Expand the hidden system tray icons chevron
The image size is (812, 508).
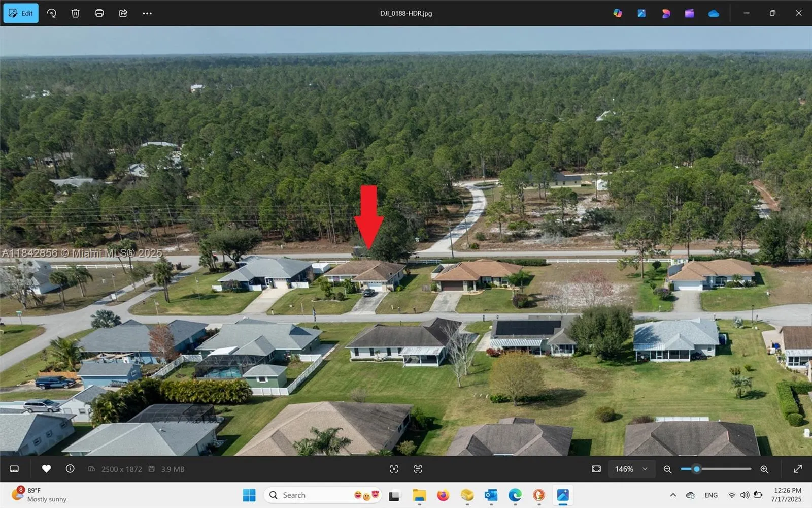coord(673,495)
